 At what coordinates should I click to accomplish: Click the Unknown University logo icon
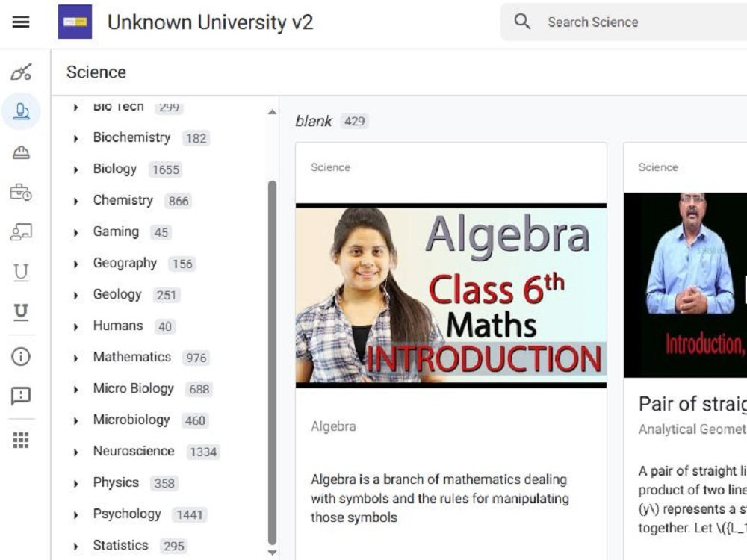[x=75, y=22]
